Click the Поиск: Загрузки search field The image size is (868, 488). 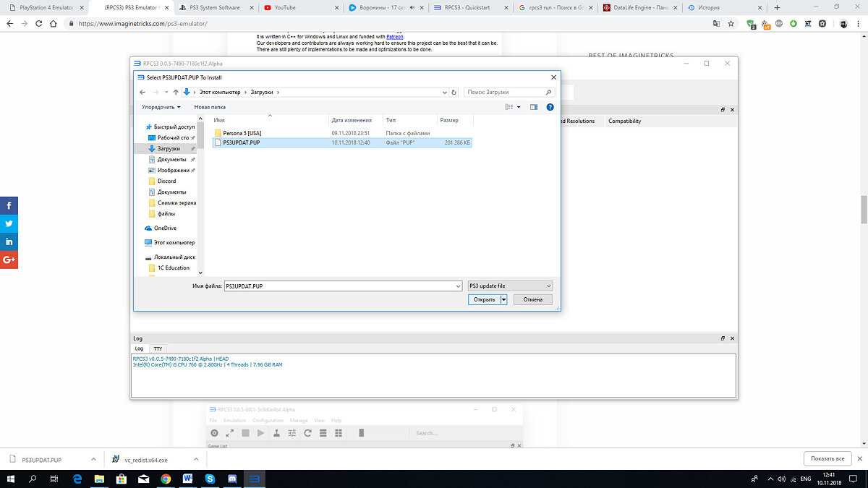click(505, 93)
